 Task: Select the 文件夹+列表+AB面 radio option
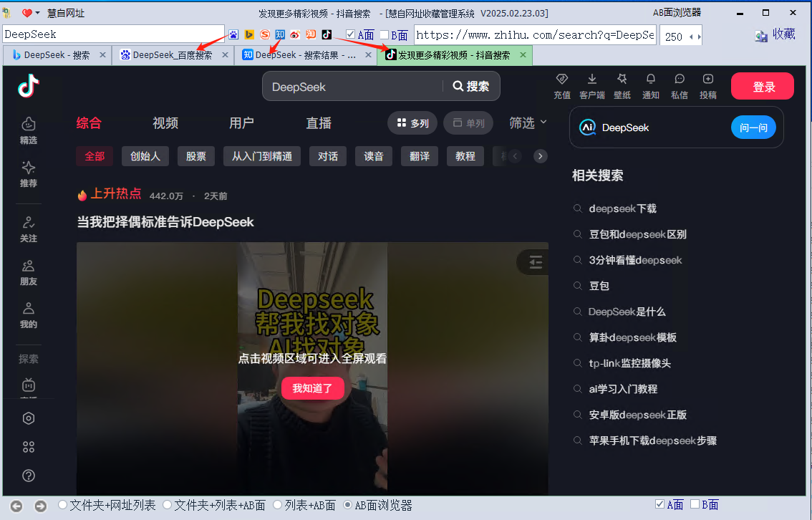click(x=168, y=504)
